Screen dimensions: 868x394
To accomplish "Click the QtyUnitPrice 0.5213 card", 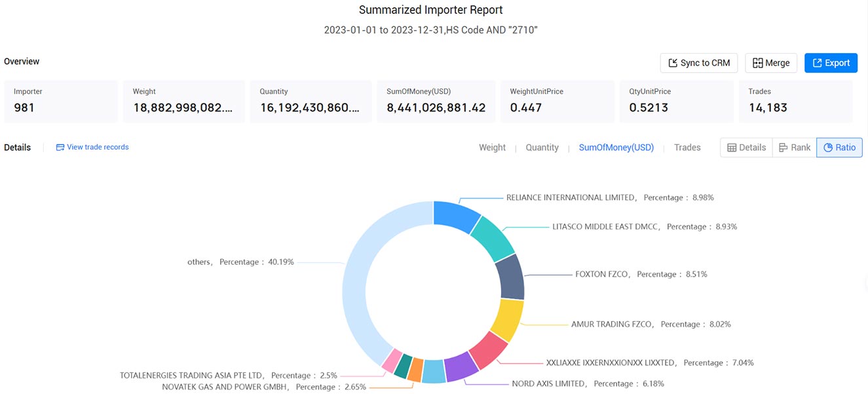I will [677, 102].
